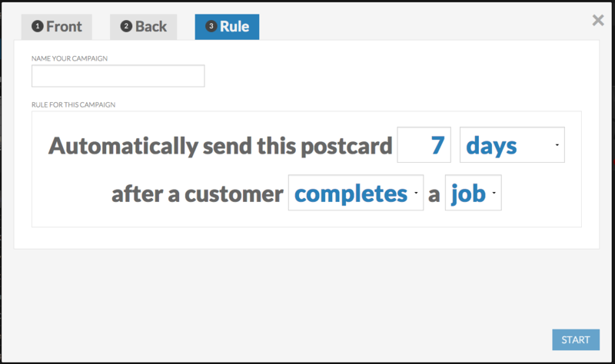The height and width of the screenshot is (364, 615).
Task: Focus the campaign name text field
Action: pos(118,76)
